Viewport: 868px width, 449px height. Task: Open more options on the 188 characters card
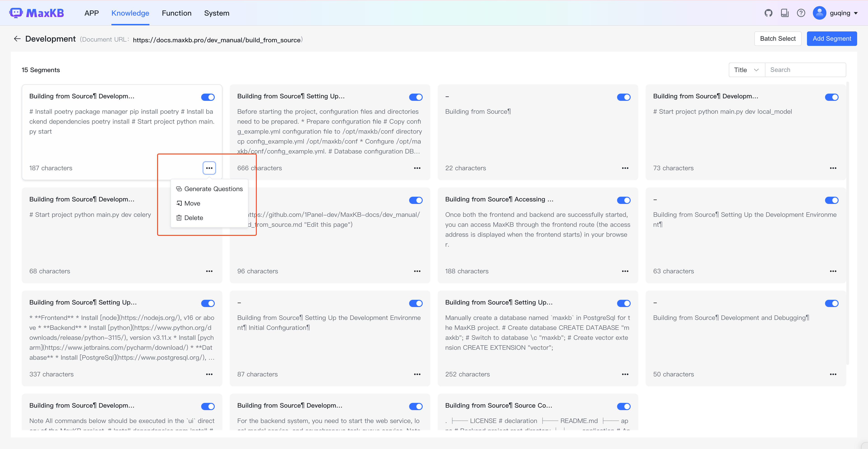[x=625, y=271]
